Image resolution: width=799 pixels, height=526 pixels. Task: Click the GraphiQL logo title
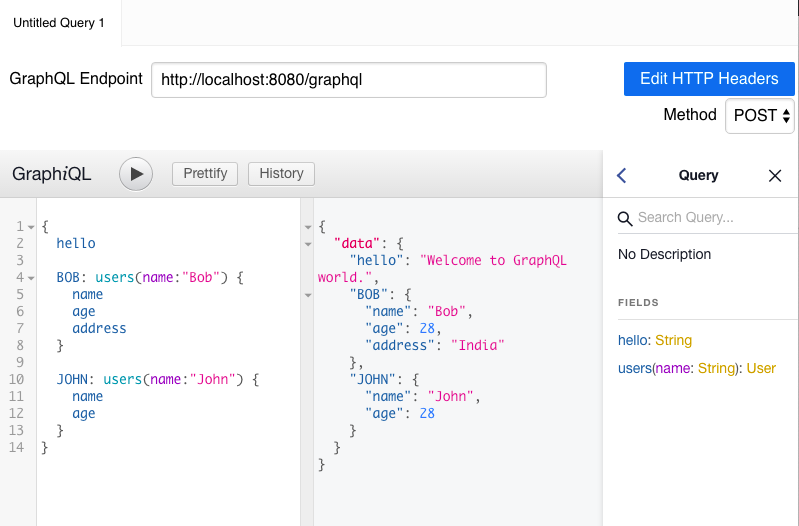[51, 174]
